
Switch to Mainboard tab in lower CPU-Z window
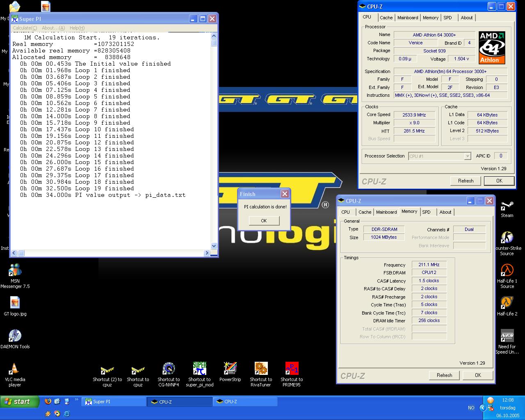point(386,212)
